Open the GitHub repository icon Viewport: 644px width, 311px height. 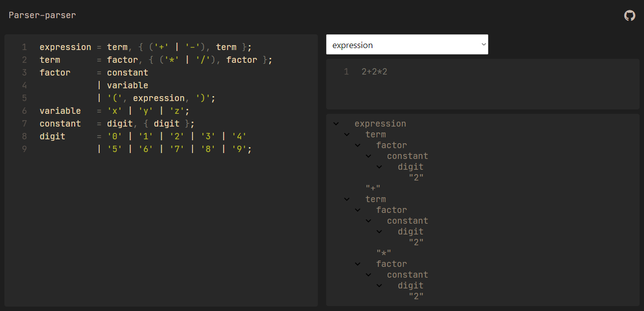point(629,16)
